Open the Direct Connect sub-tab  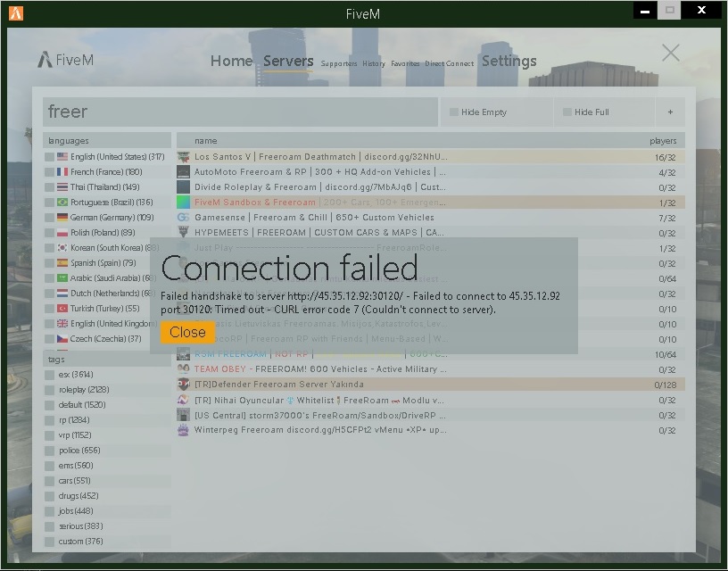click(449, 63)
